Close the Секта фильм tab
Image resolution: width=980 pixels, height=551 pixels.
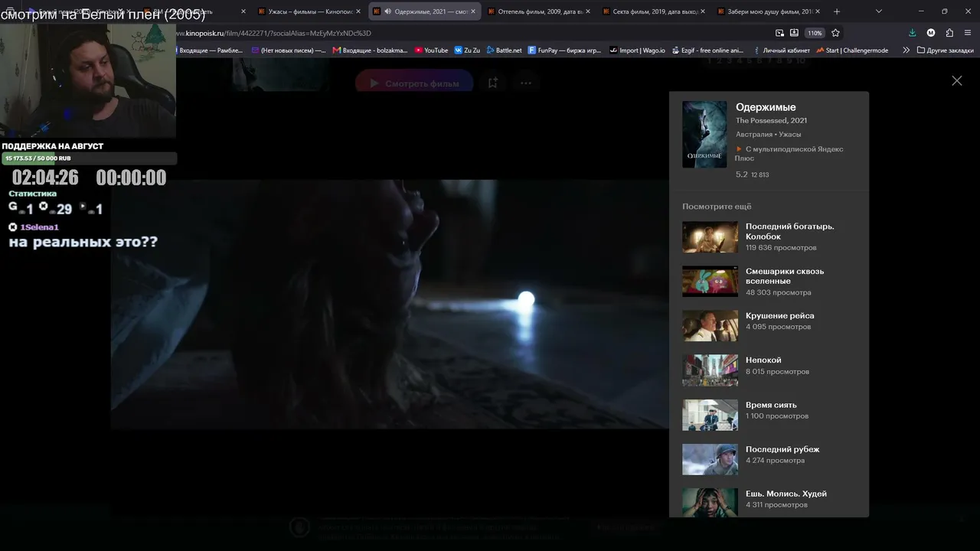tap(703, 11)
